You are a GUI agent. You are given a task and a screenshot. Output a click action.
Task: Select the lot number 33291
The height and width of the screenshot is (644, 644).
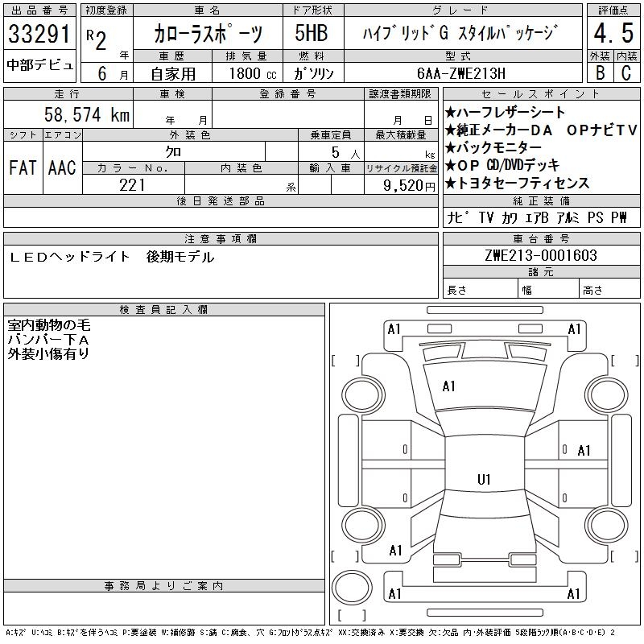(x=39, y=35)
